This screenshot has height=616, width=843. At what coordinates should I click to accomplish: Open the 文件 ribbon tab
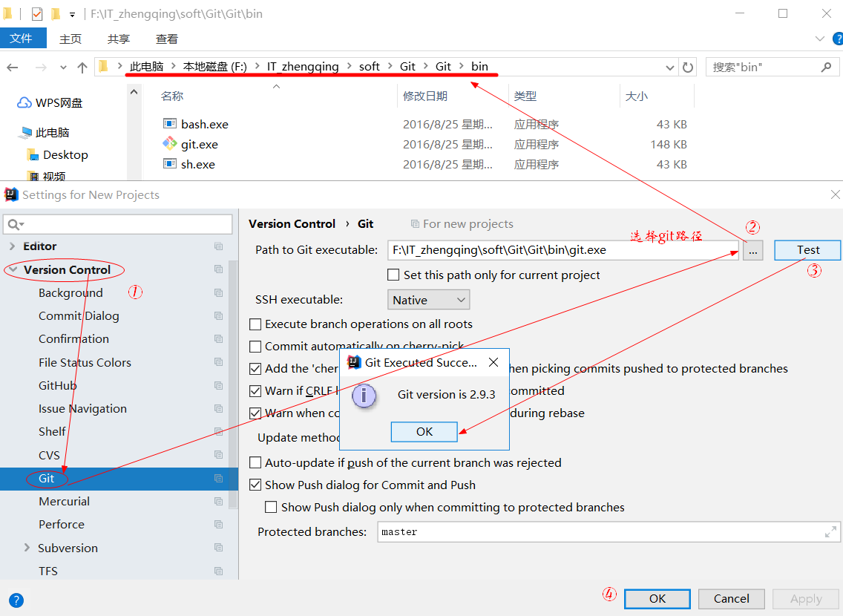pos(23,38)
